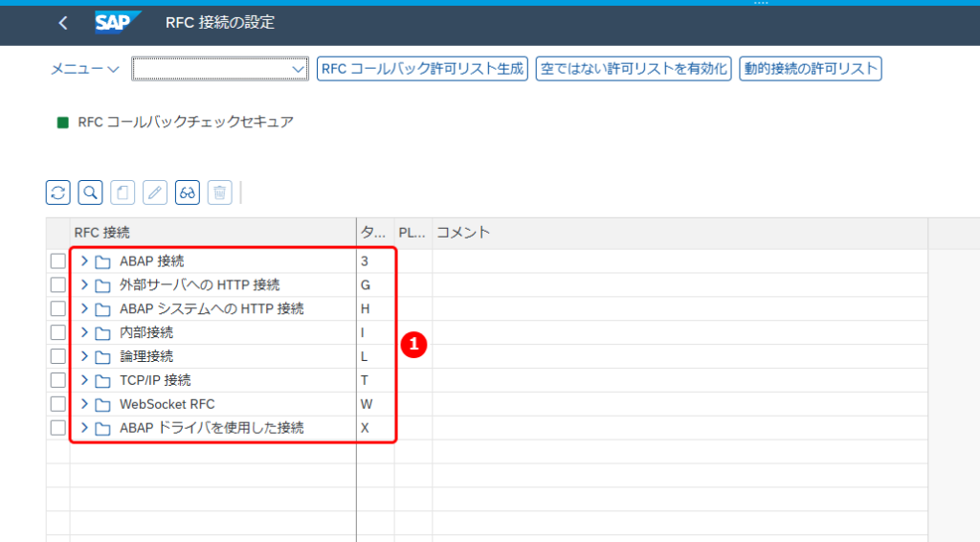Select the 論理接続 row label
Viewport: 980px width, 542px height.
[146, 356]
